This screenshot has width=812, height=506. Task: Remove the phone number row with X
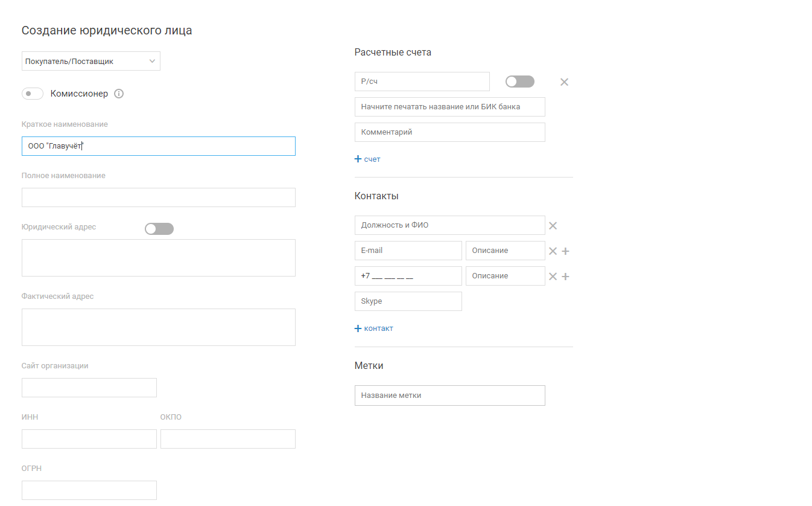(x=553, y=277)
